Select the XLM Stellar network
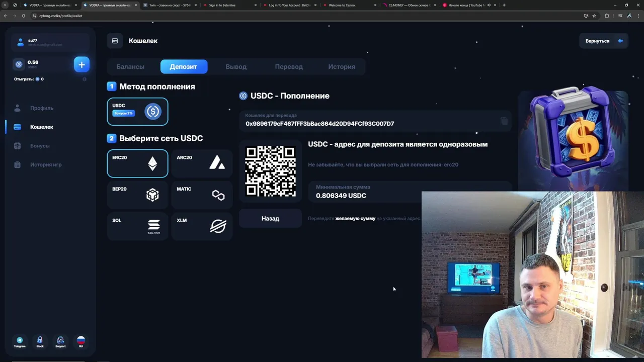Viewport: 644px width, 362px height. (x=202, y=226)
